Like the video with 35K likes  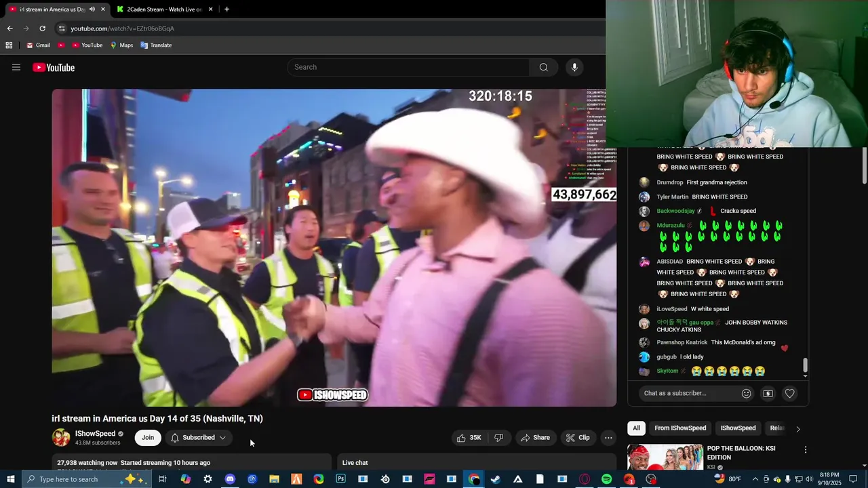[469, 438]
